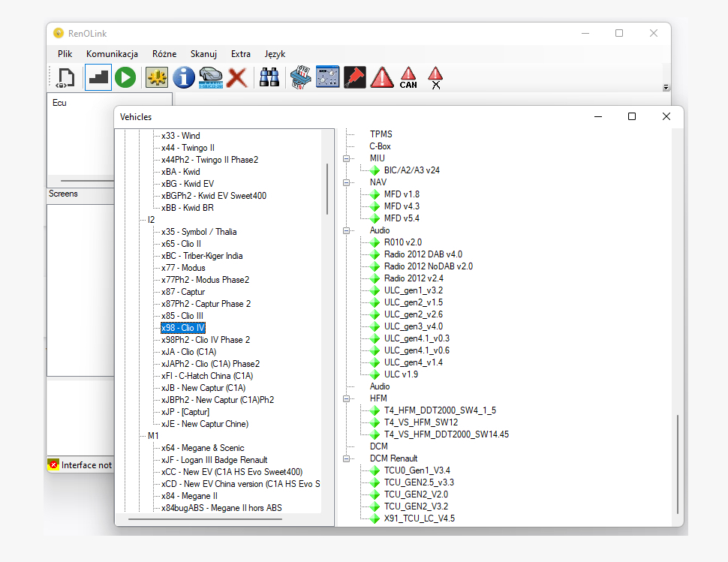The height and width of the screenshot is (562, 728).
Task: Close the Vehicles window
Action: click(x=666, y=116)
